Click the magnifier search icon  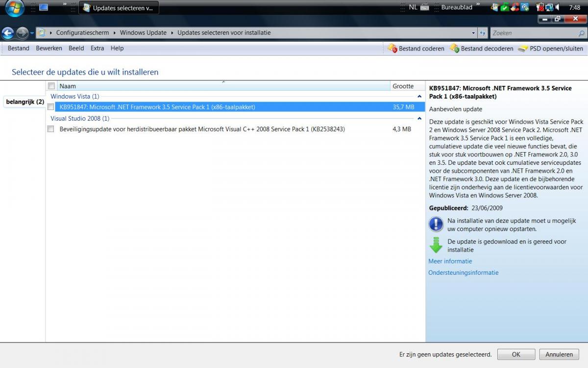[x=582, y=33]
